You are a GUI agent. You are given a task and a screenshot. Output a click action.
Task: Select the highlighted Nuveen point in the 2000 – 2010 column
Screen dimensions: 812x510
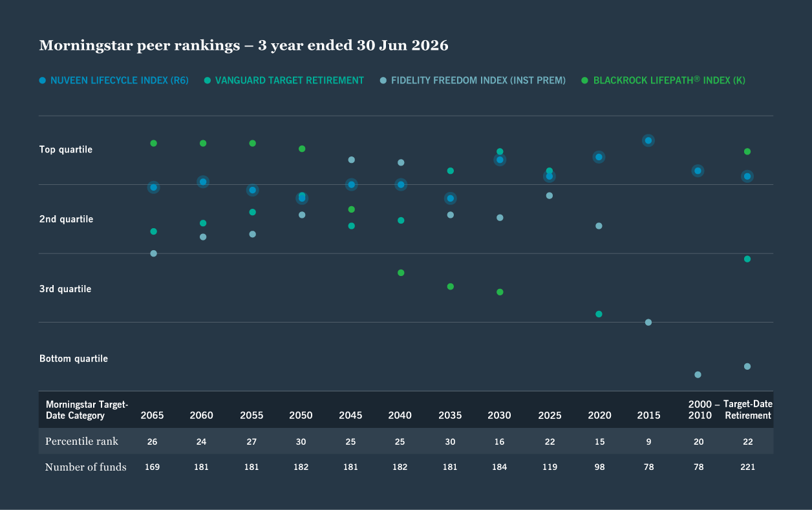pos(698,171)
